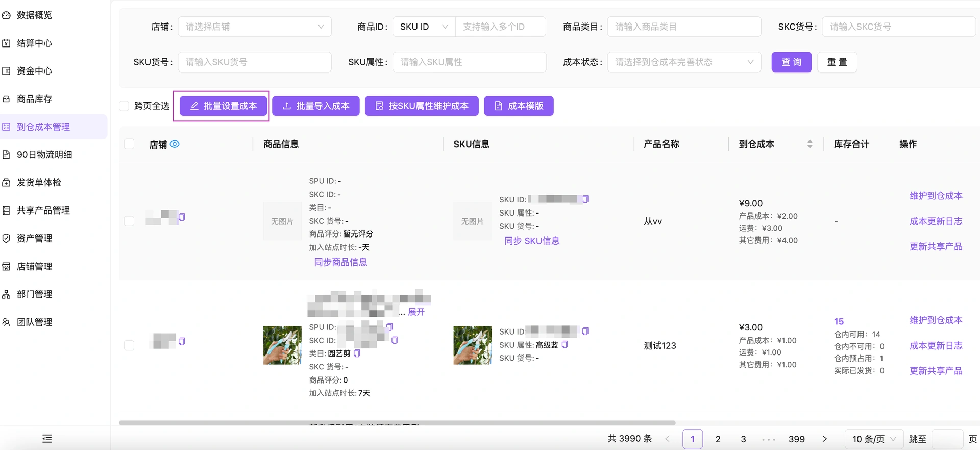Open the SKU ID type dropdown
Viewport: 980px width, 450px height.
(424, 27)
